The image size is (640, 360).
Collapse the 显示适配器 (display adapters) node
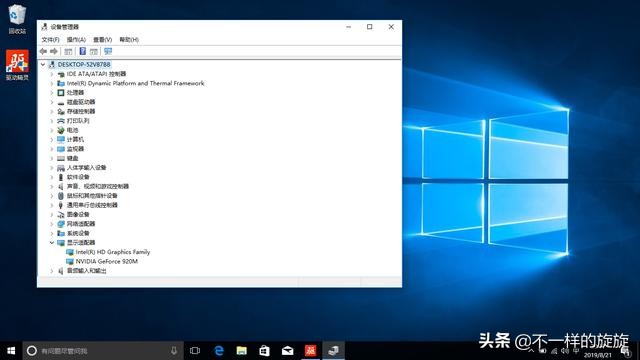coord(52,243)
